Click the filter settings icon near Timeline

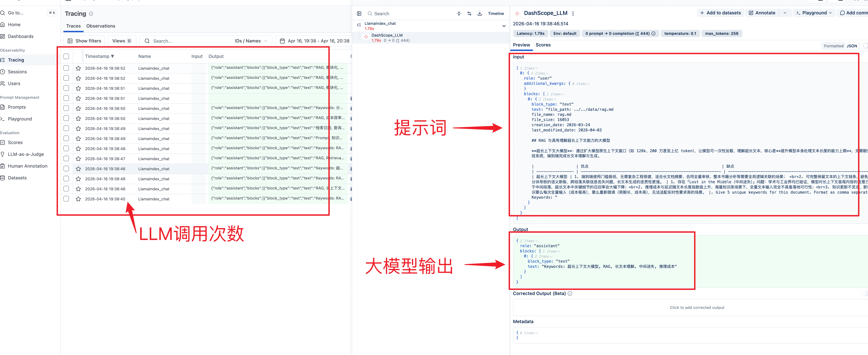pos(469,14)
